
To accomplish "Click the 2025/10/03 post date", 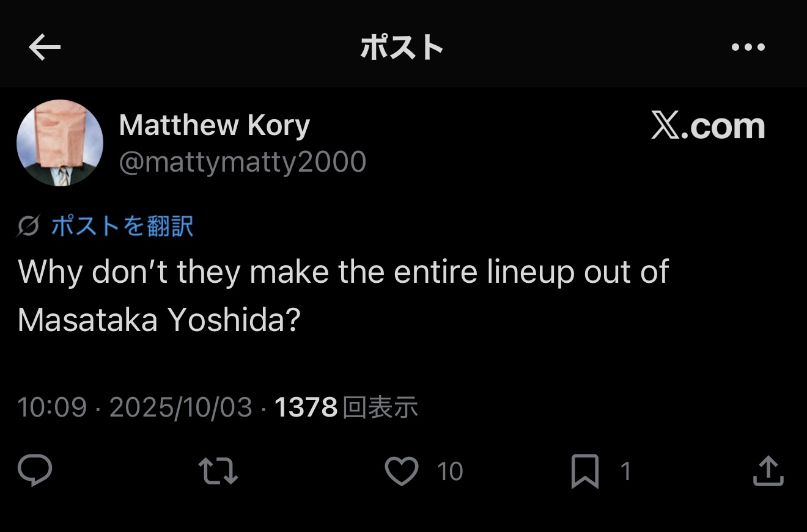I will pyautogui.click(x=180, y=407).
